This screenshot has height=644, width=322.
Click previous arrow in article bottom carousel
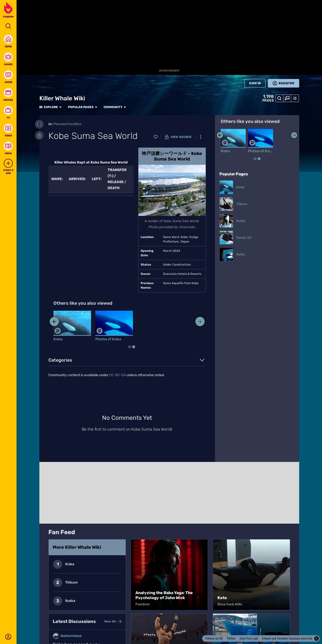pos(54,321)
